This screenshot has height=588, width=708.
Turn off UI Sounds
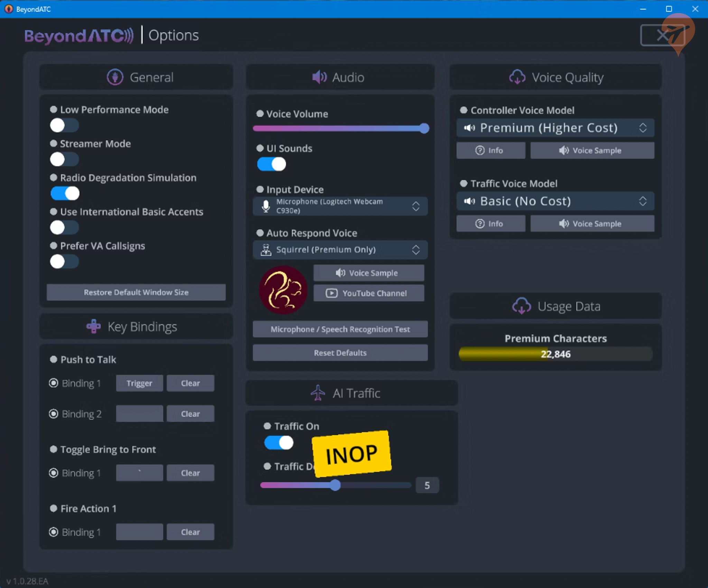(271, 164)
